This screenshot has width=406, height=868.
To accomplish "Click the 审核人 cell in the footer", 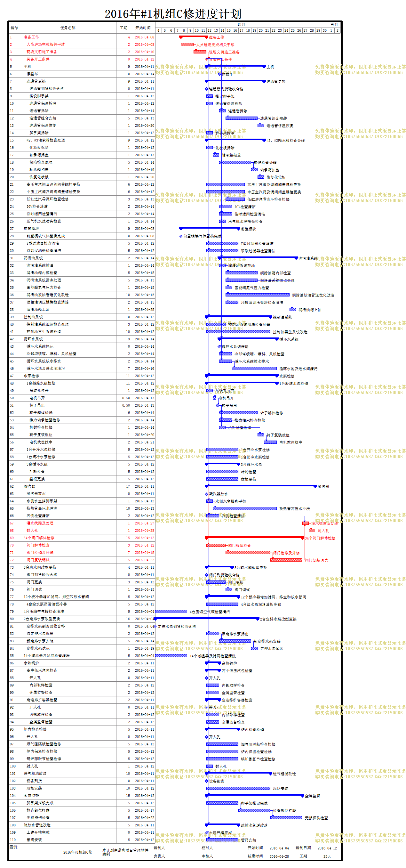I will point(207,856).
